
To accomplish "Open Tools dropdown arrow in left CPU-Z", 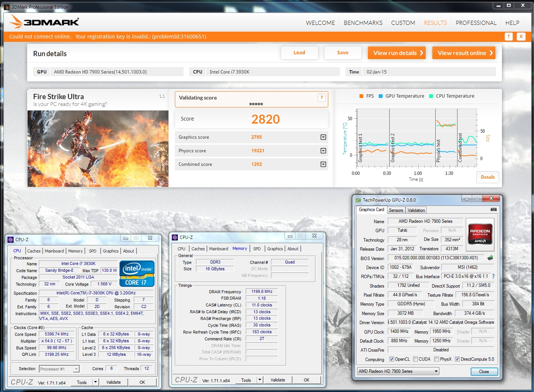I will point(95,382).
